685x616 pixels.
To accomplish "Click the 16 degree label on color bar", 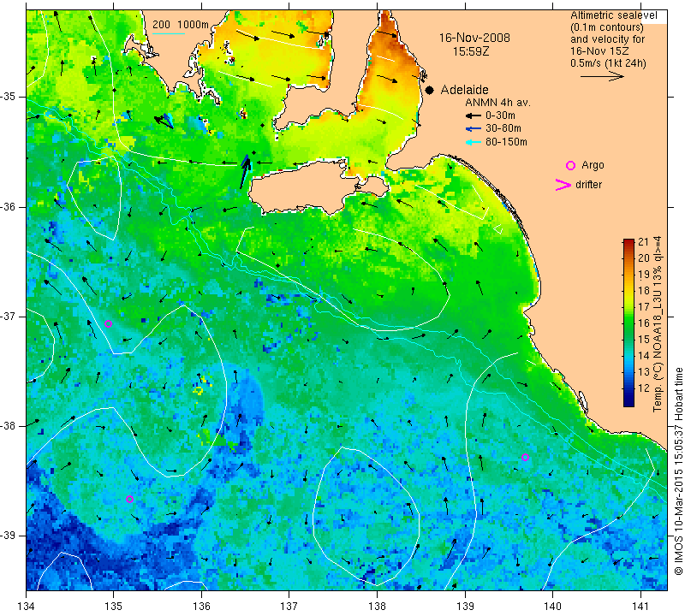I will point(644,323).
